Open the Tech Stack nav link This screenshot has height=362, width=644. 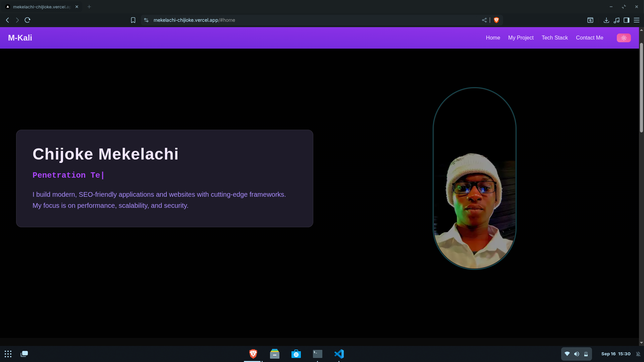click(554, 38)
